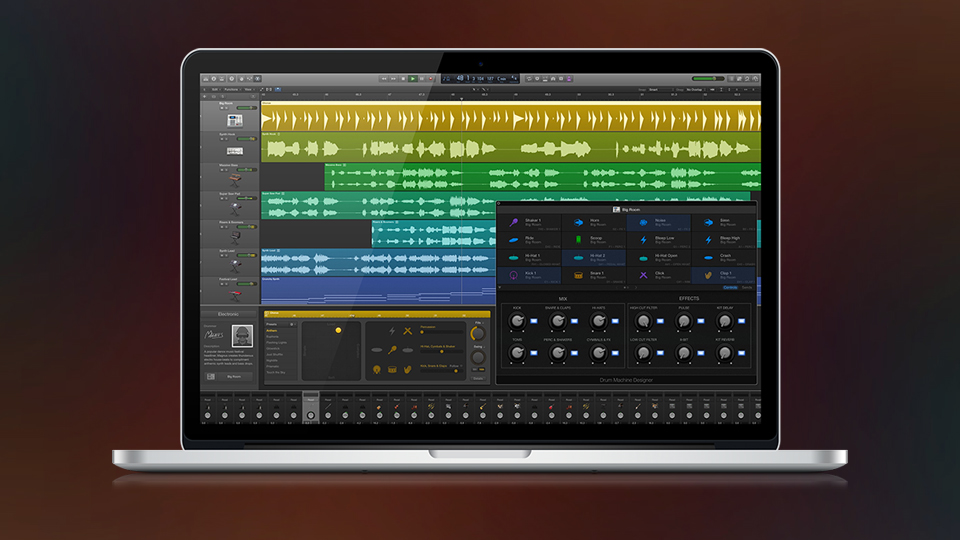Open the Library from the control bar

click(206, 79)
